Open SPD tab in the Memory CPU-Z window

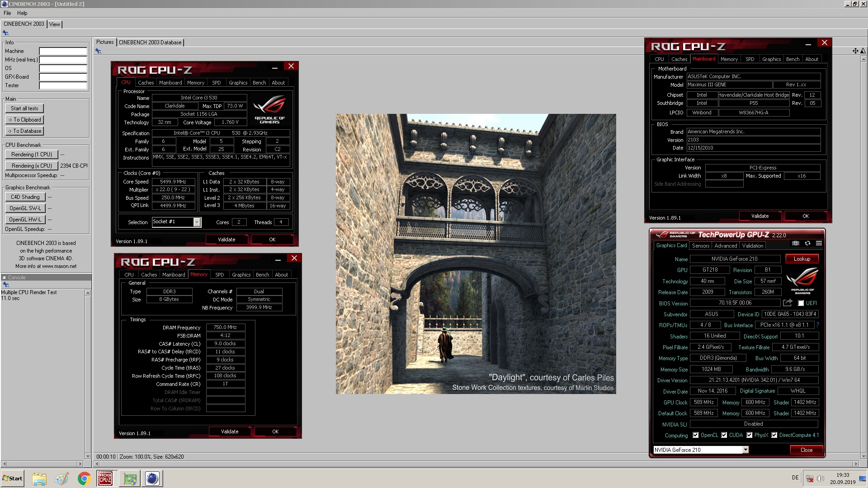pyautogui.click(x=220, y=275)
